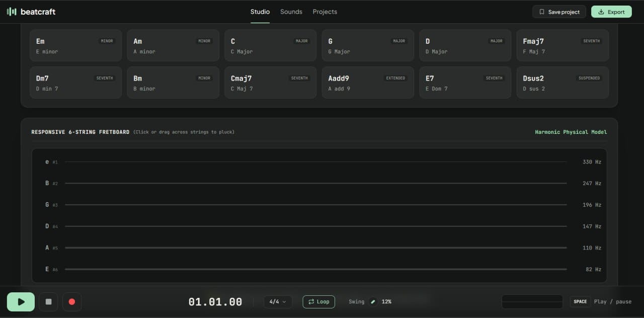Click the 147 Hz frequency label
644x318 pixels.
click(592, 226)
